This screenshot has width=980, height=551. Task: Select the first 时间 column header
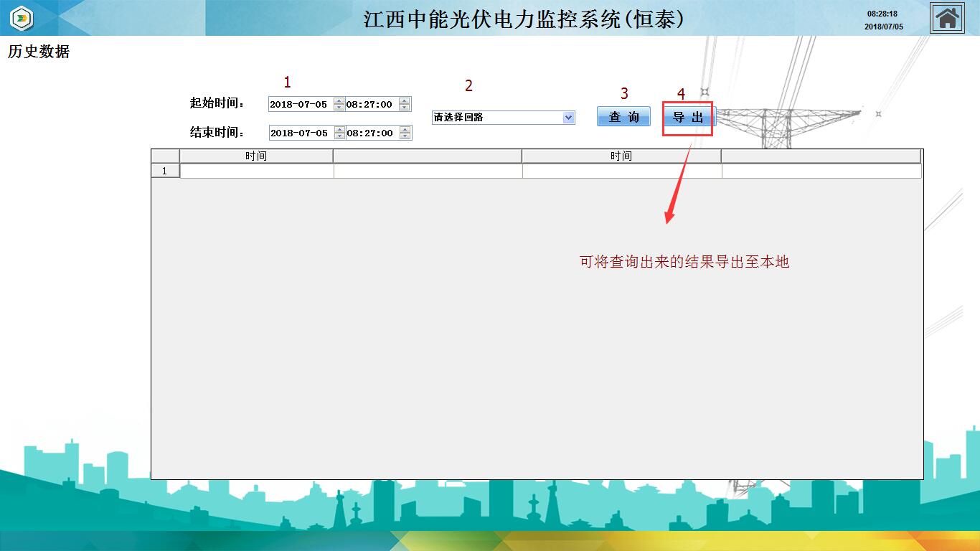(x=256, y=156)
